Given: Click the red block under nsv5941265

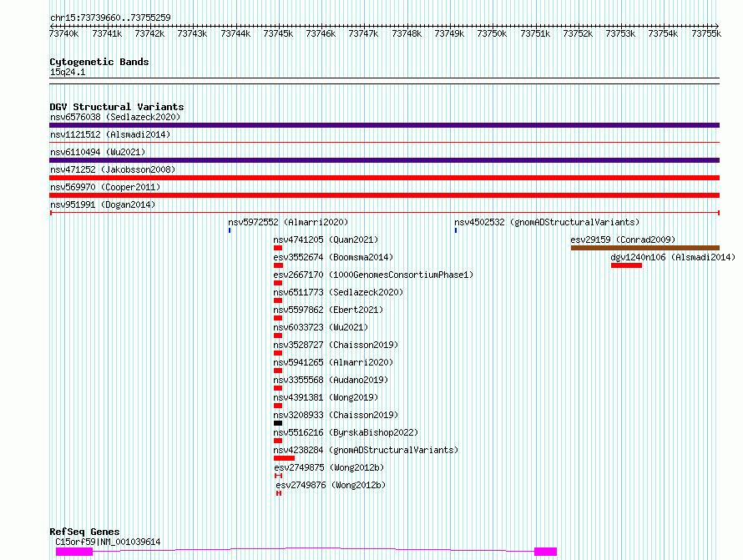Looking at the screenshot, I should [x=278, y=371].
